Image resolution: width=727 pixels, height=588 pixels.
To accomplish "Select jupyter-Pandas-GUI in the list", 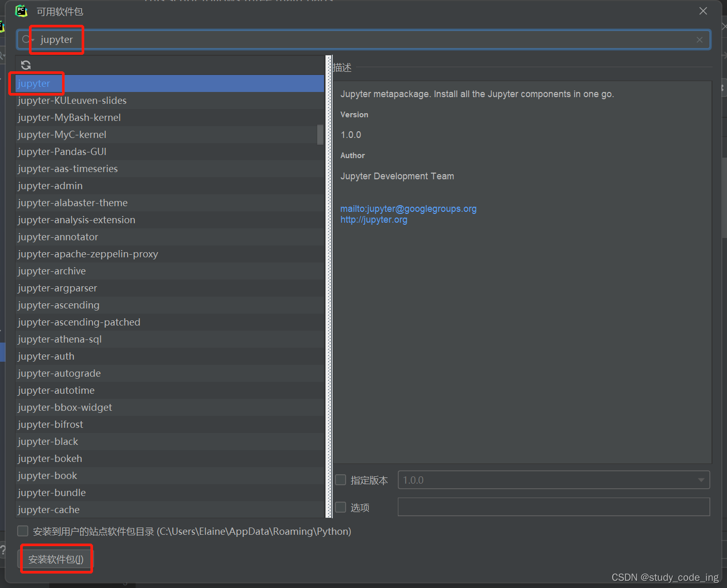I will pos(169,151).
